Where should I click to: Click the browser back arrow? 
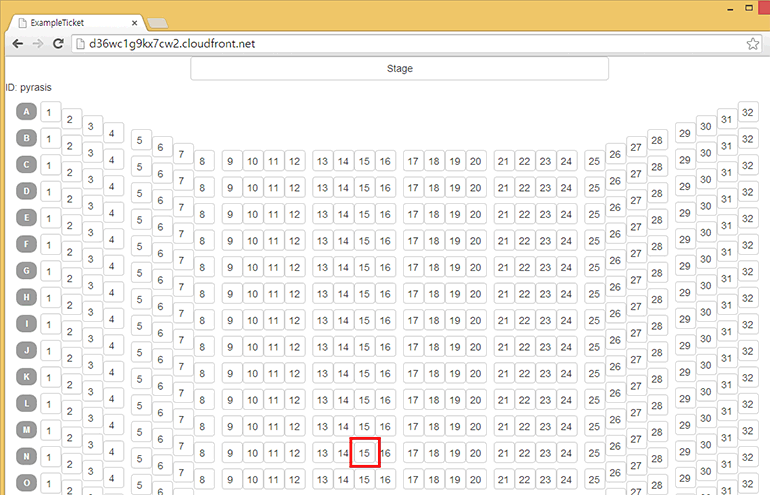pyautogui.click(x=17, y=44)
